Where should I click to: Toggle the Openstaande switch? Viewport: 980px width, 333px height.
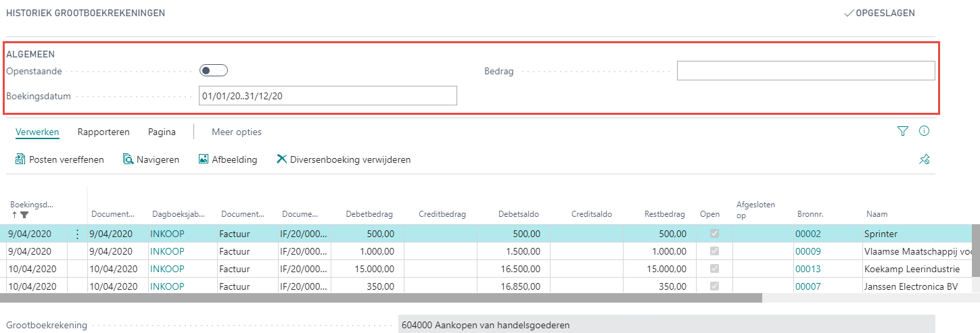click(x=214, y=71)
